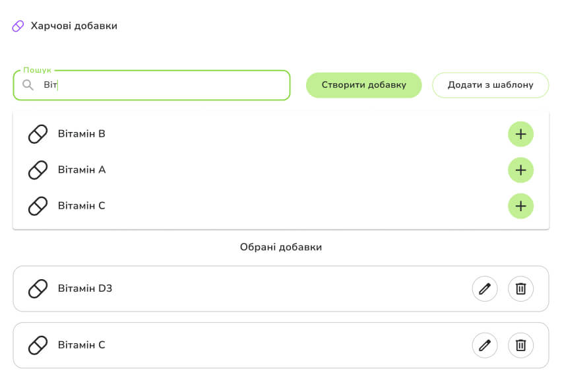Image resolution: width=562 pixels, height=392 pixels.
Task: Edit the selected Вітамін D3 supplement
Action: pyautogui.click(x=485, y=288)
